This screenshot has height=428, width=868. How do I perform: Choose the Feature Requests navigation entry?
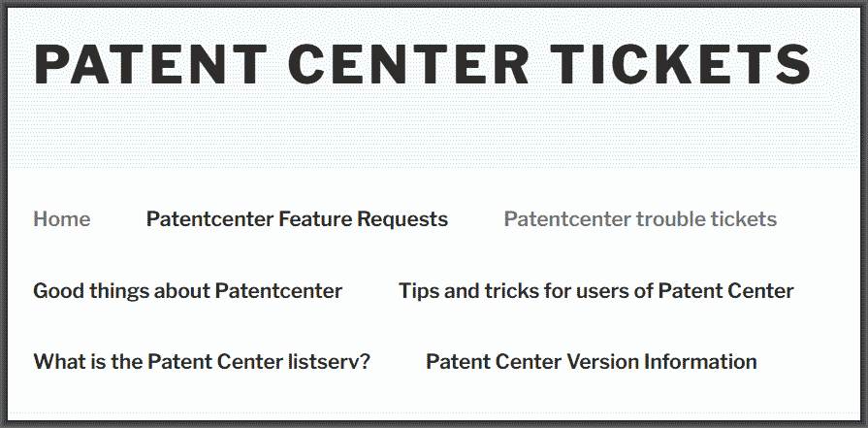pos(297,219)
